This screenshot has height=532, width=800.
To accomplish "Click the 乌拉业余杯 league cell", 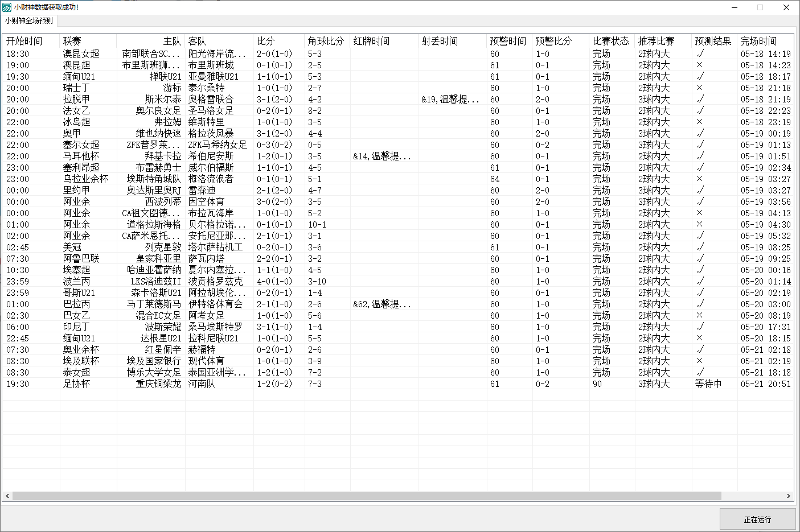I will pyautogui.click(x=85, y=179).
